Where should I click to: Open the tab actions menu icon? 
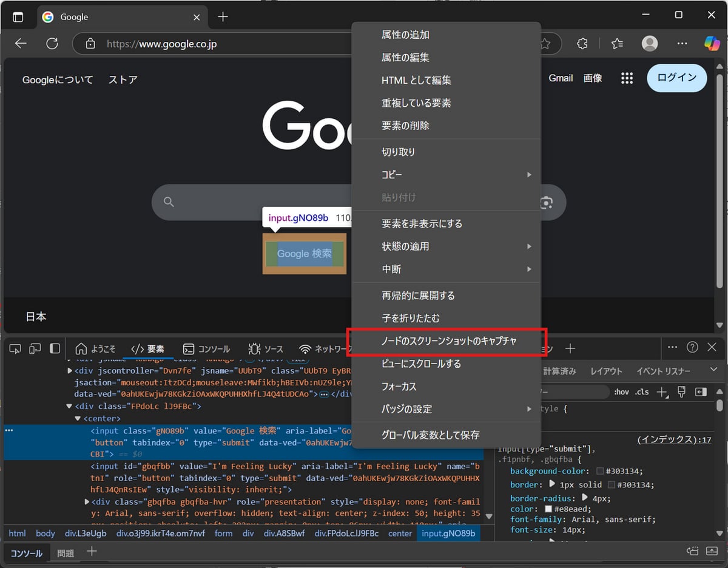18,17
